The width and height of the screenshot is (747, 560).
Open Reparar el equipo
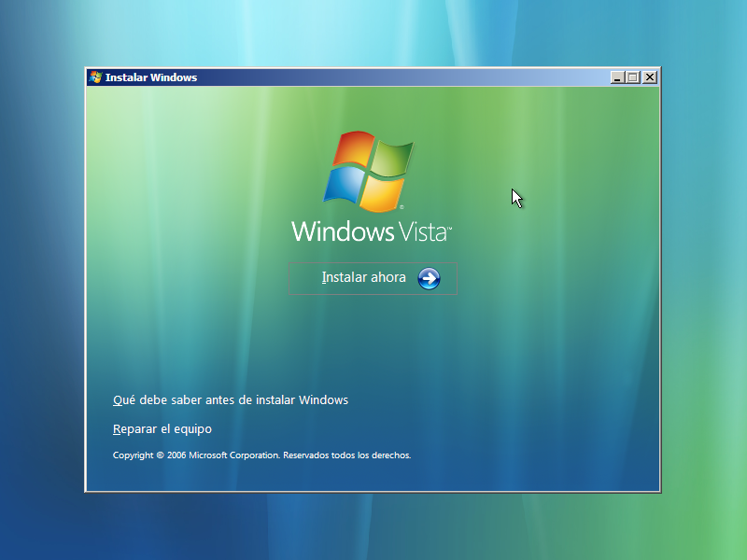(161, 428)
